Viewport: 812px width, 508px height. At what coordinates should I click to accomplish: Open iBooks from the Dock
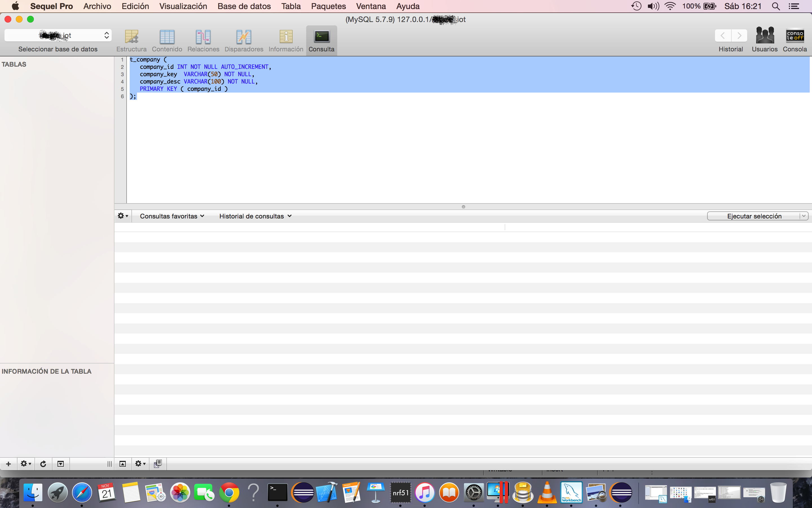449,492
